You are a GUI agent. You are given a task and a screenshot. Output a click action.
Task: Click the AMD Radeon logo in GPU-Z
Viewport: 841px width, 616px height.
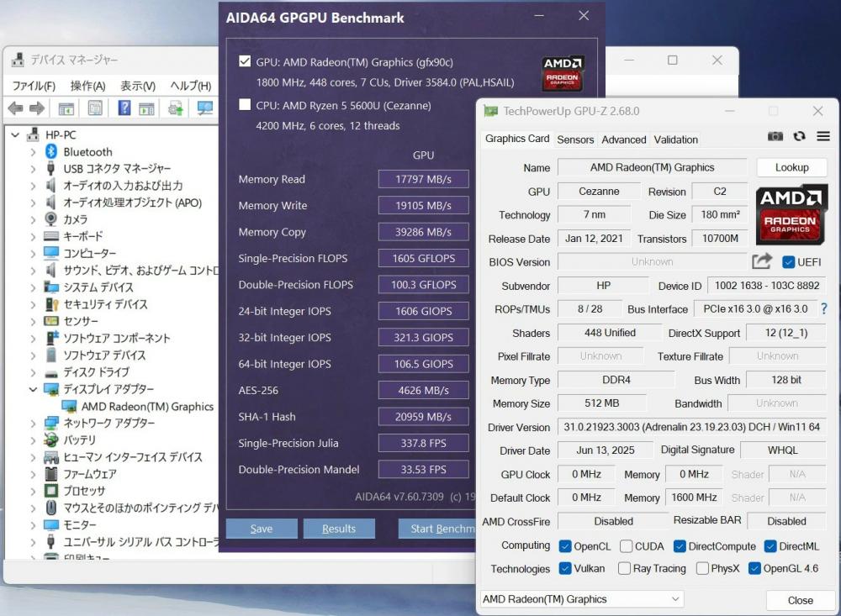[791, 214]
